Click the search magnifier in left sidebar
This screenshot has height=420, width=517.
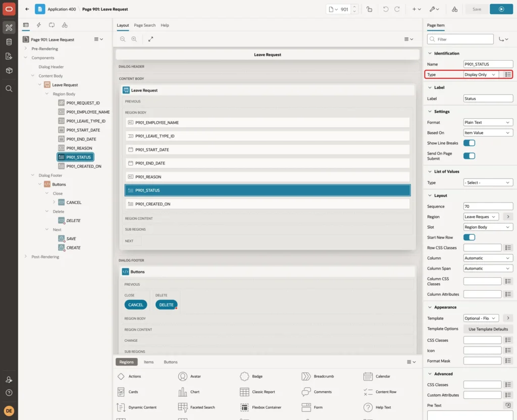pos(9,89)
